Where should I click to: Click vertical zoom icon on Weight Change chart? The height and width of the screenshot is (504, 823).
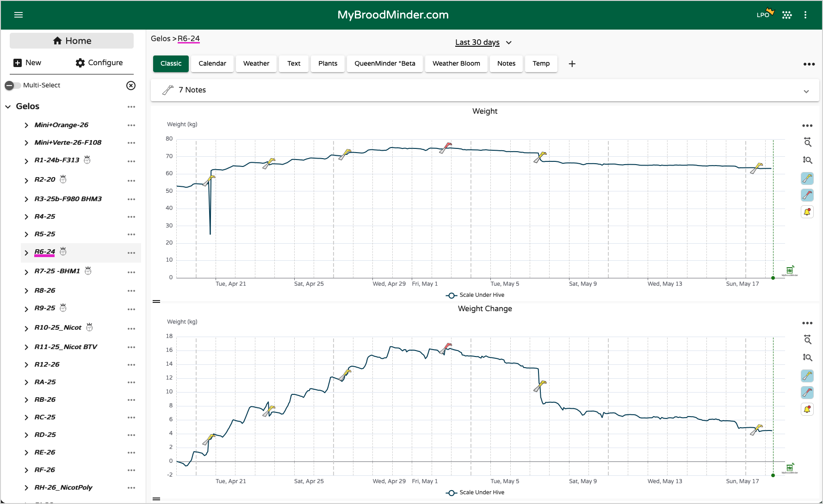pos(807,357)
